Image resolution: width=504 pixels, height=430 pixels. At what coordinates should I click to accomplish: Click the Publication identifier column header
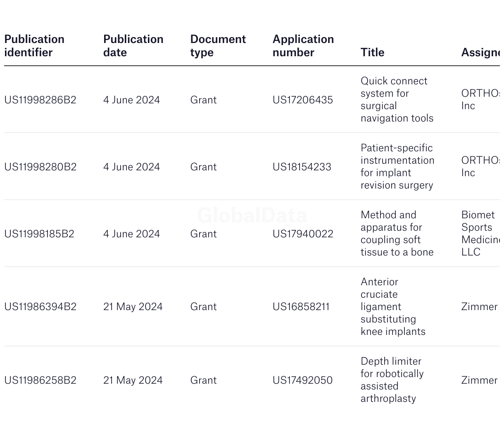tap(34, 46)
